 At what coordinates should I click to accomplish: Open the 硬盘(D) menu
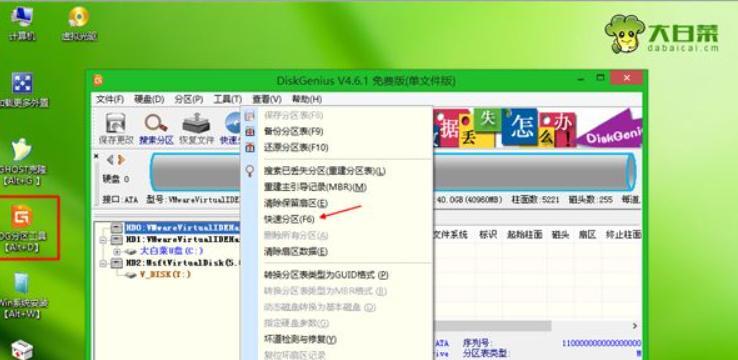point(149,99)
